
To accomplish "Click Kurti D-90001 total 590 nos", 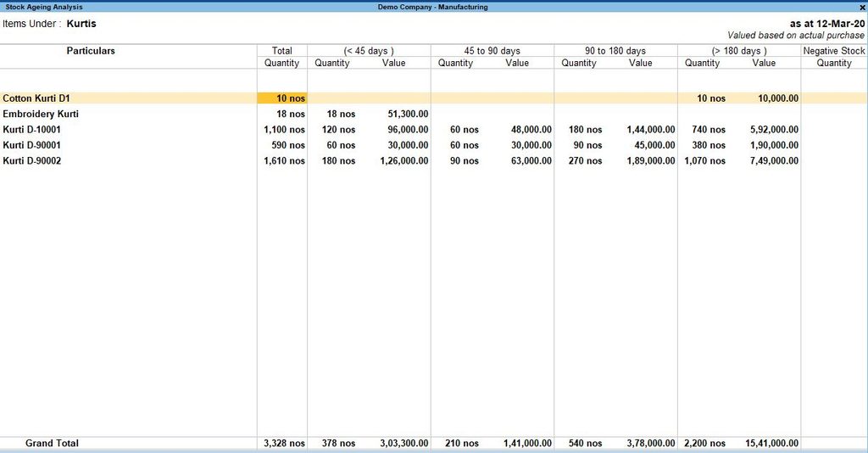I will pyautogui.click(x=288, y=145).
